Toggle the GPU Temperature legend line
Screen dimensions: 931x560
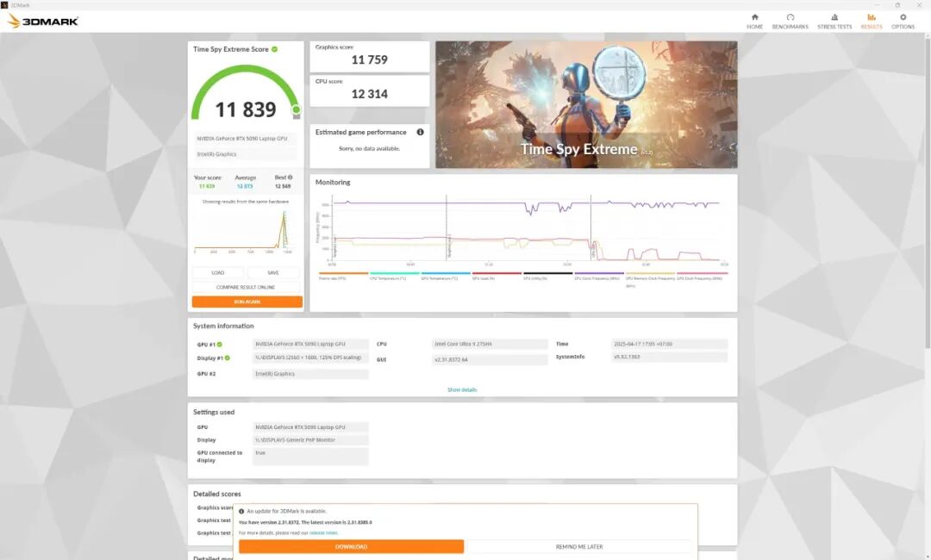pos(446,276)
